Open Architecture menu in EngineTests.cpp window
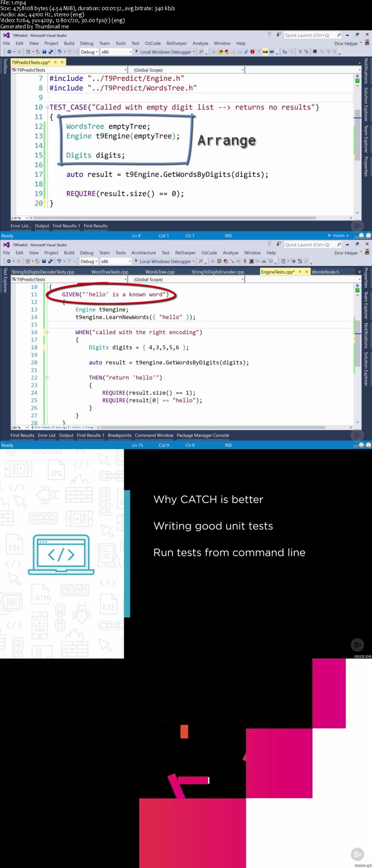Image resolution: width=372 pixels, height=868 pixels. click(x=143, y=253)
